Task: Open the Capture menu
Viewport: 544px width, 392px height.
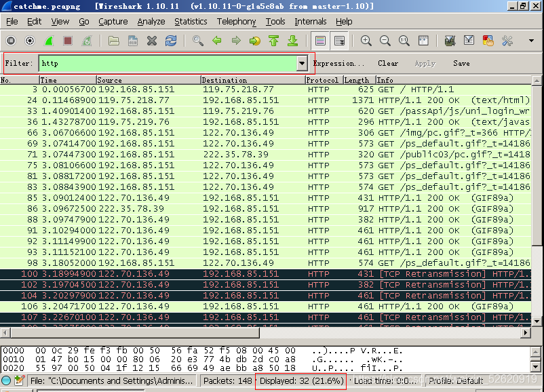Action: (x=113, y=22)
